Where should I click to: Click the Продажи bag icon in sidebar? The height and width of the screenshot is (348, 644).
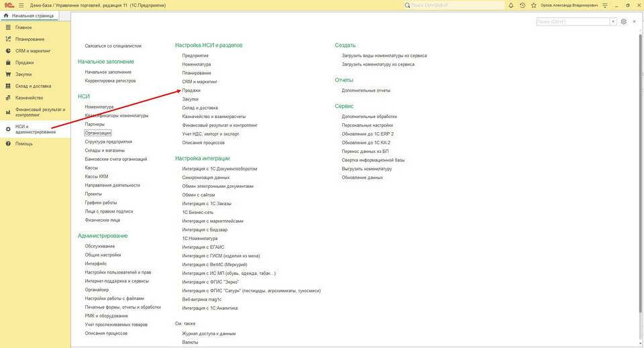click(8, 62)
